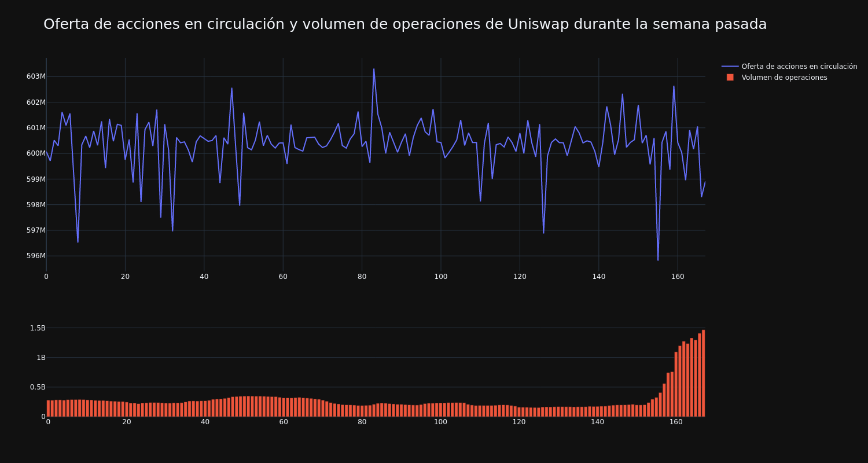Image resolution: width=868 pixels, height=463 pixels.
Task: Click the highest peak of the supply line above 603M
Action: point(374,69)
